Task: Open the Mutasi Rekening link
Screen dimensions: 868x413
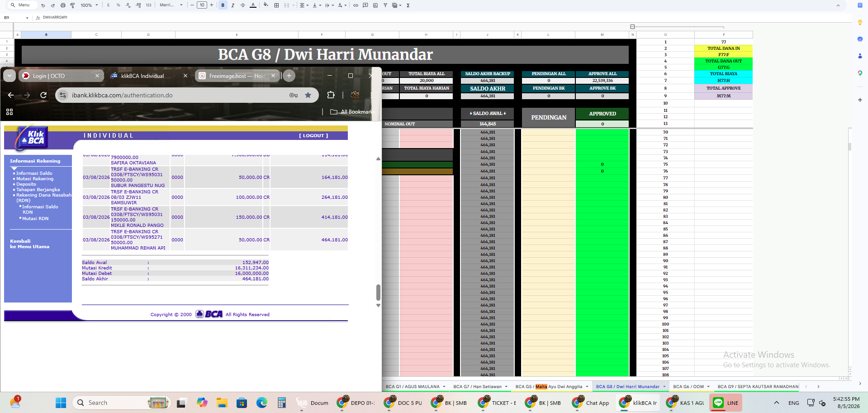Action: click(x=35, y=179)
